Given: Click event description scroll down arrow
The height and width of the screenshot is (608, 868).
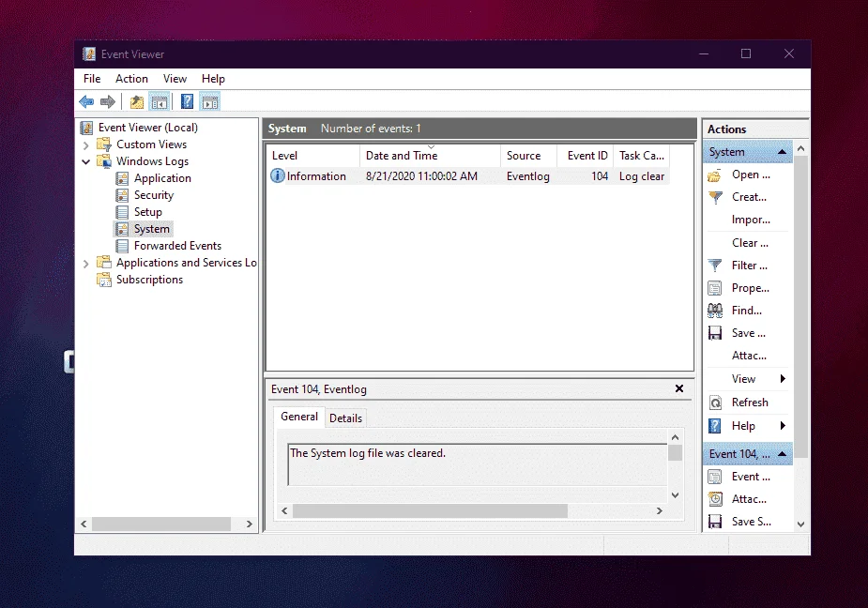Looking at the screenshot, I should 675,495.
